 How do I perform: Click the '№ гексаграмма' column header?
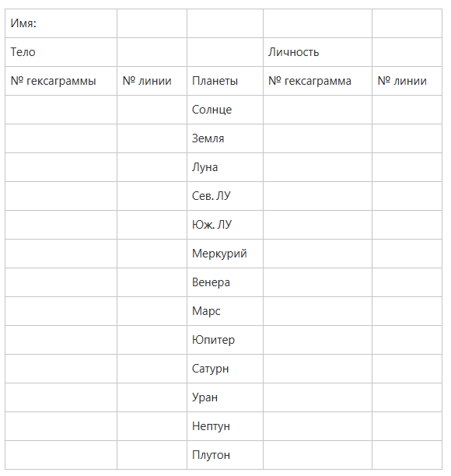(317, 81)
